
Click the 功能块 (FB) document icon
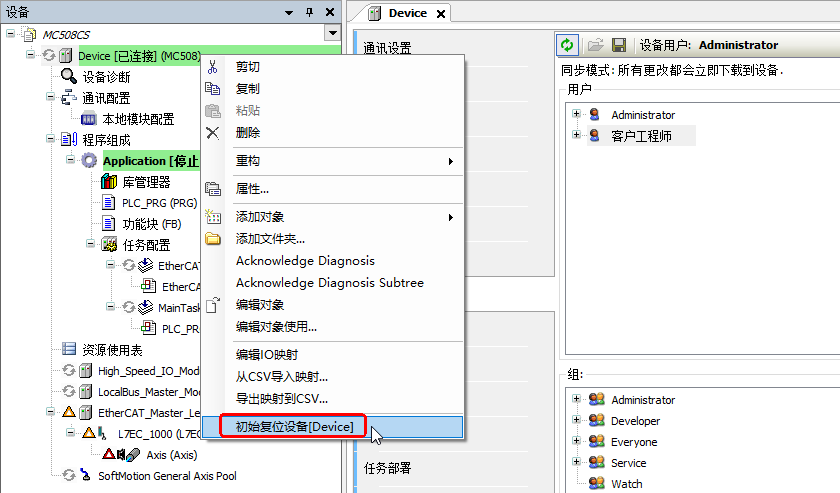coord(109,223)
